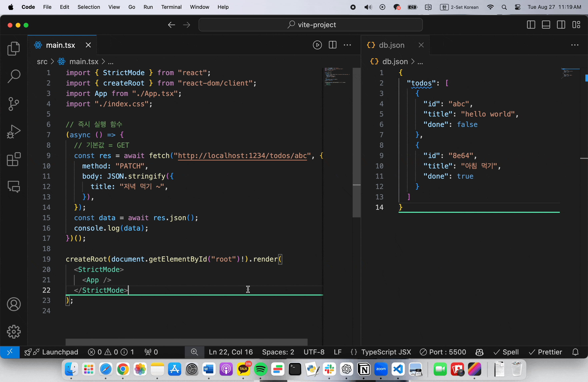Switch to the db.json tab
588x382 pixels.
pos(391,45)
